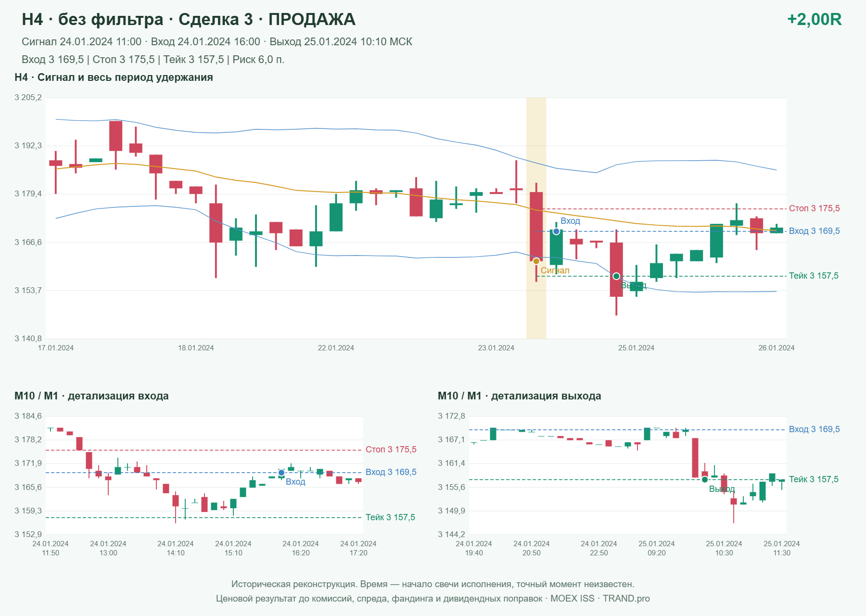Click the 25.01.2024 10:30 time axis label
Screen dimensions: 866x616
pos(724,548)
